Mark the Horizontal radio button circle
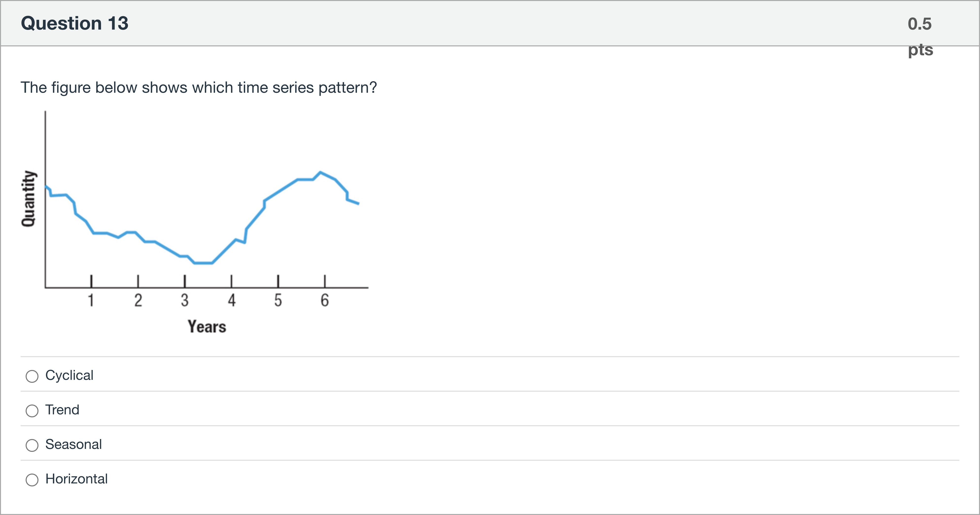980x515 pixels. 32,479
